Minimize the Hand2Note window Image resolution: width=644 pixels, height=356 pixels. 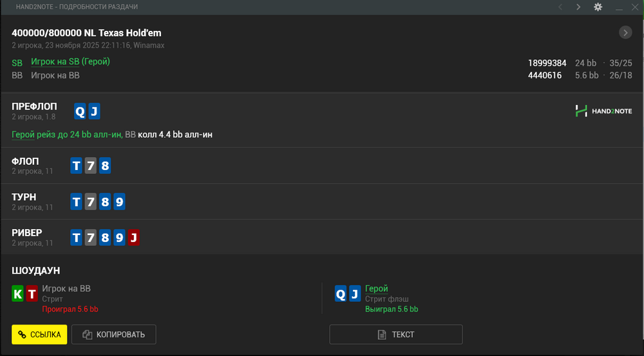619,7
